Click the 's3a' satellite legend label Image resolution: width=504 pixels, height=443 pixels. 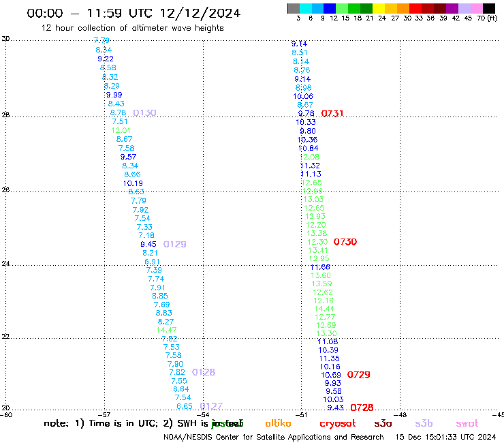tap(383, 423)
